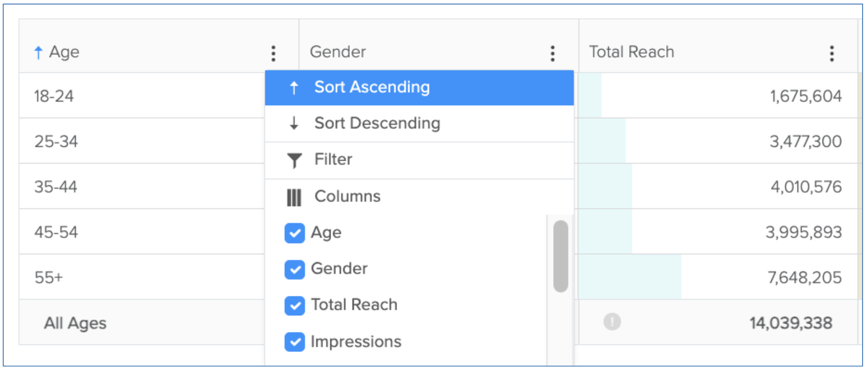Screen dimensions: 868x372
Task: Click the down arrow icon for descending sort
Action: click(x=294, y=123)
